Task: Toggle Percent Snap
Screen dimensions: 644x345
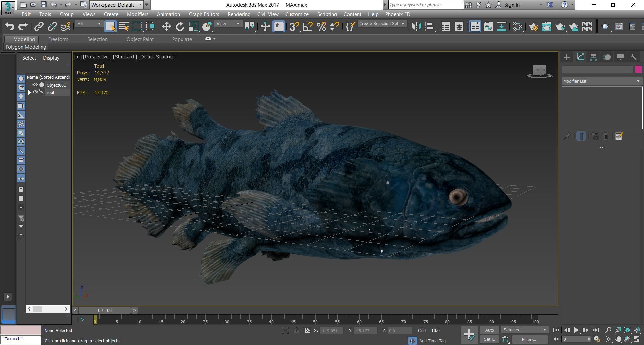Action: click(x=321, y=26)
